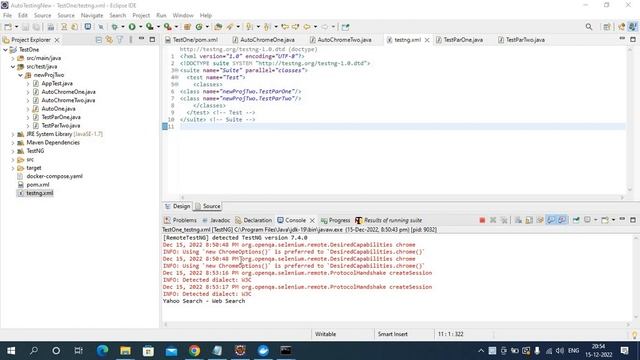Click the Clear Console icon
640x360 pixels.
point(518,220)
